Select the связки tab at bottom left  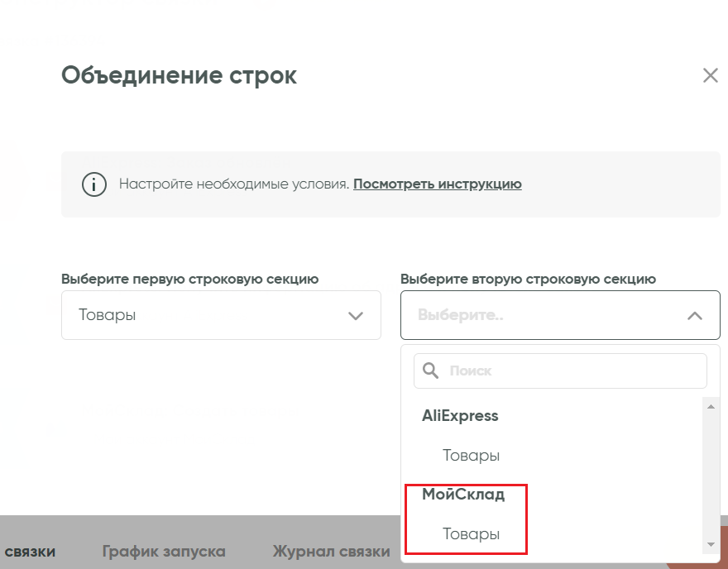30,551
